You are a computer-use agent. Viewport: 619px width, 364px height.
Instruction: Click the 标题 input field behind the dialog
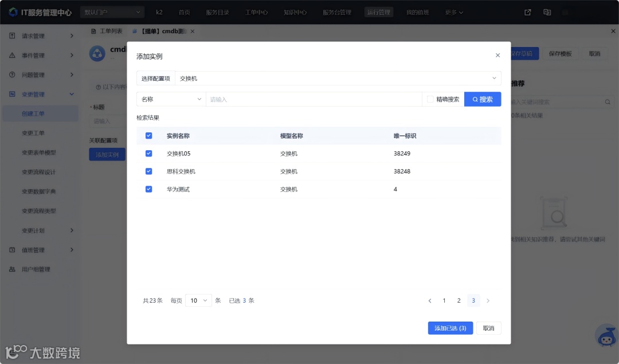tap(108, 121)
